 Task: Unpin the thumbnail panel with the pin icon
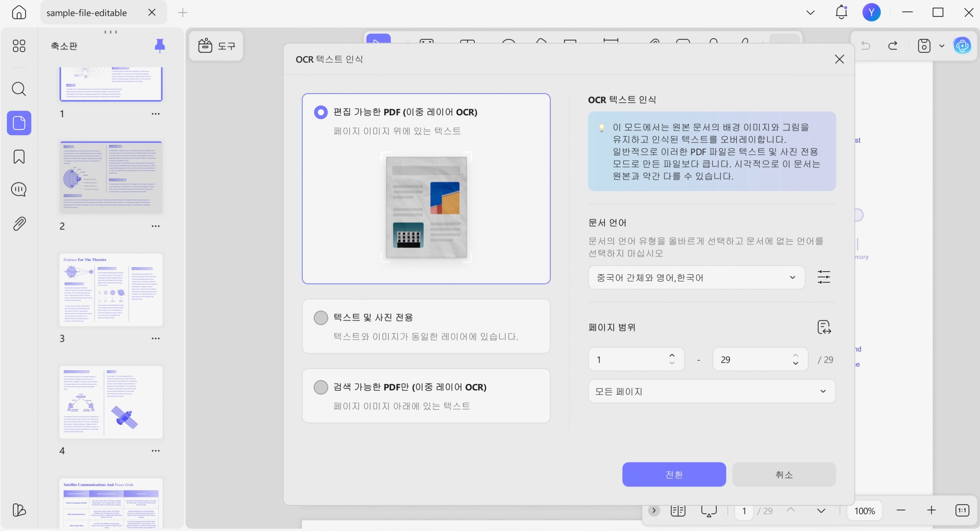click(x=160, y=46)
